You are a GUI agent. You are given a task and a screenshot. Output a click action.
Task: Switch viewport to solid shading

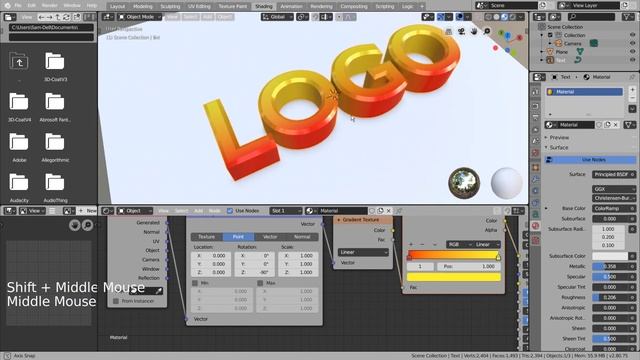(x=496, y=17)
